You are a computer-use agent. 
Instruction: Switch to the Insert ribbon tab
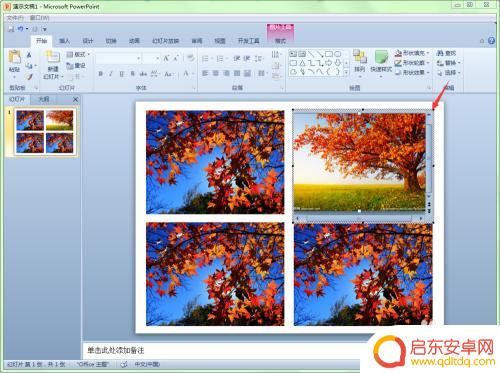tap(64, 41)
